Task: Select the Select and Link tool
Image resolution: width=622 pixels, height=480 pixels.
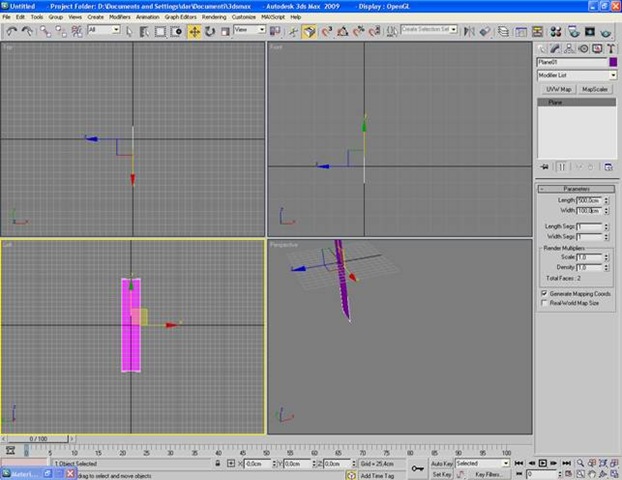Action: (45, 32)
